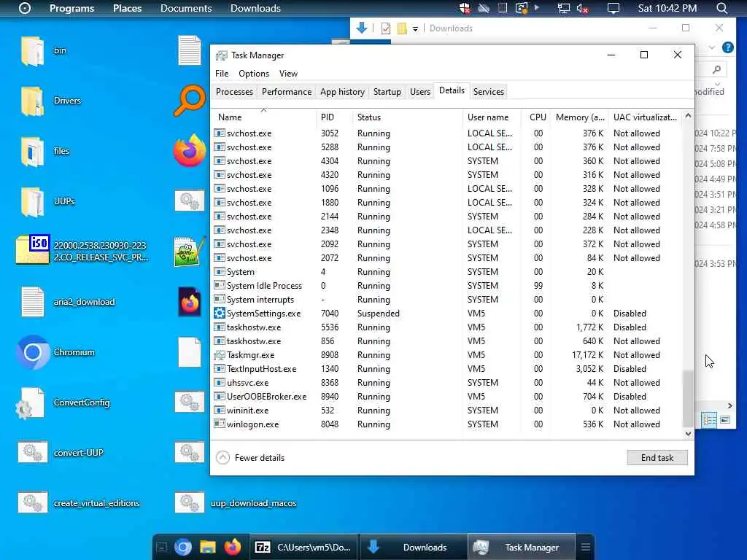Viewport: 747px width, 560px height.
Task: Click the process list scrollbar thumb
Action: tap(687, 399)
